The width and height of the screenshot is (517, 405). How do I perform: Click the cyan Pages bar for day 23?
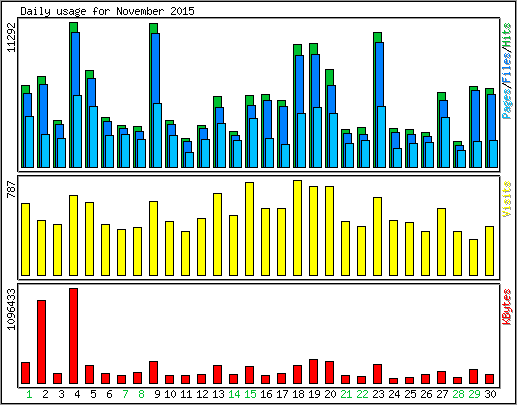[381, 137]
